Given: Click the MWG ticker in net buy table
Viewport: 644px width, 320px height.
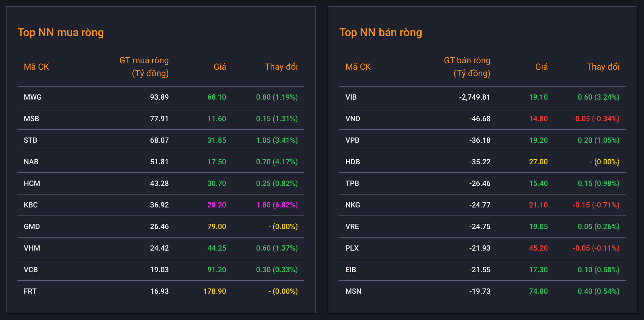Looking at the screenshot, I should (x=33, y=97).
